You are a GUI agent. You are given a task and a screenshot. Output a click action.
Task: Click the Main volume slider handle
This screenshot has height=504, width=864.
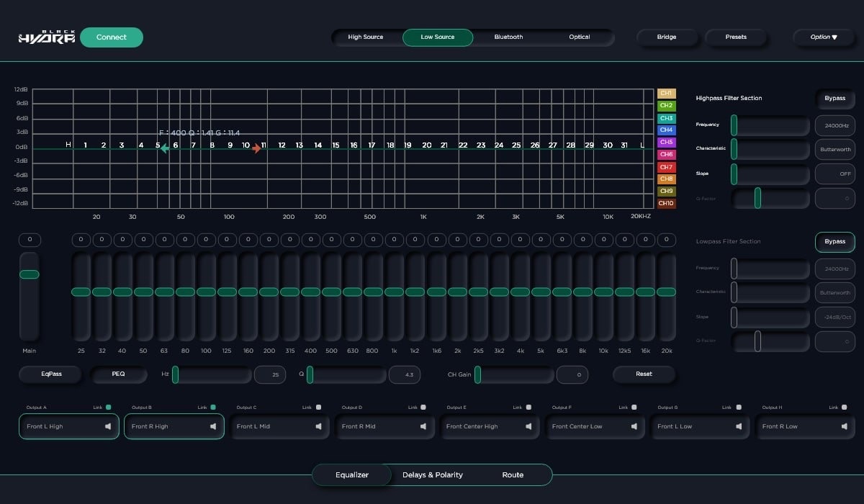pyautogui.click(x=30, y=274)
